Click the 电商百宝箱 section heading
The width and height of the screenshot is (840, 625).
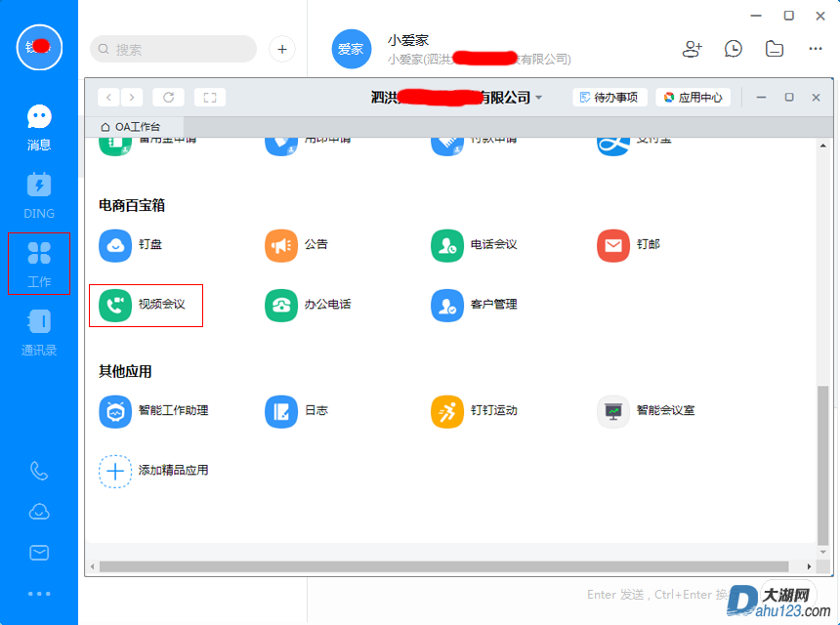click(132, 205)
